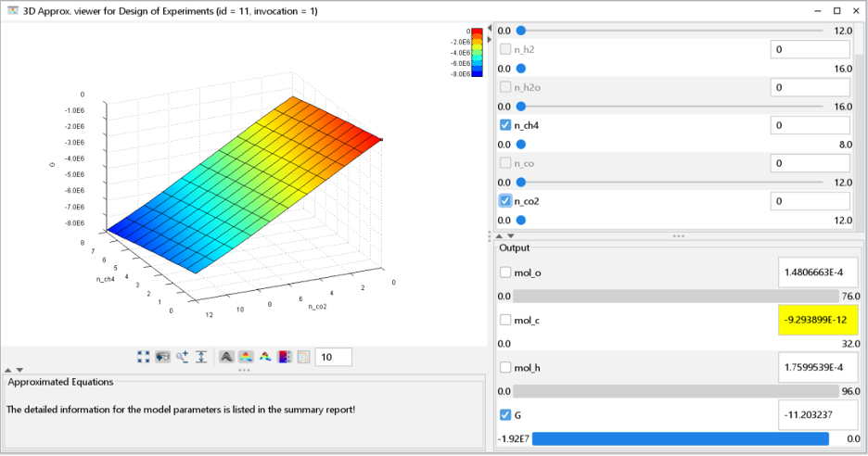This screenshot has width=868, height=456.
Task: Toggle the color legend bar icon
Action: 284,357
